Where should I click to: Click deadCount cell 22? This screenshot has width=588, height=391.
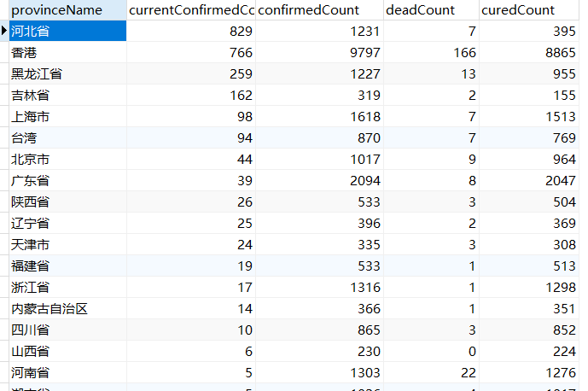431,373
